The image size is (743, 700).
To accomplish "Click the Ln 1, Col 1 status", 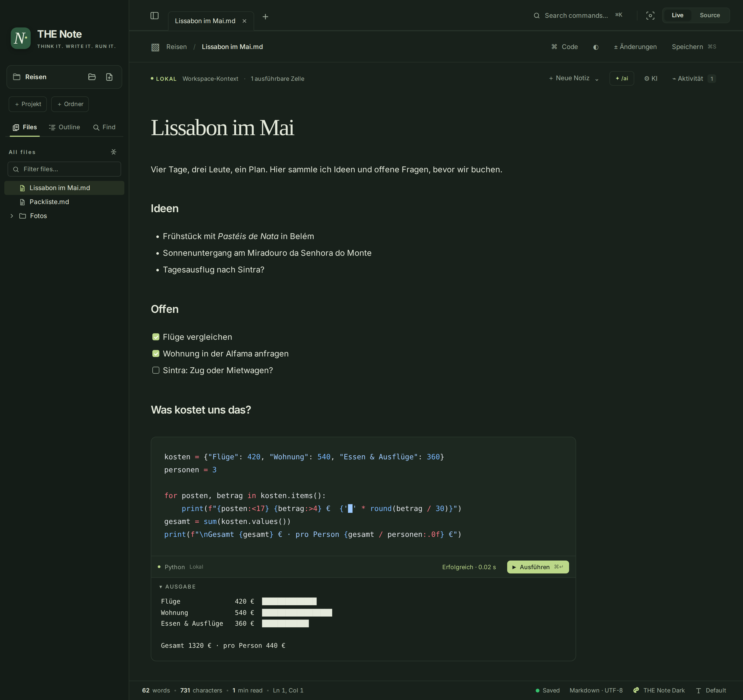I will (x=288, y=690).
